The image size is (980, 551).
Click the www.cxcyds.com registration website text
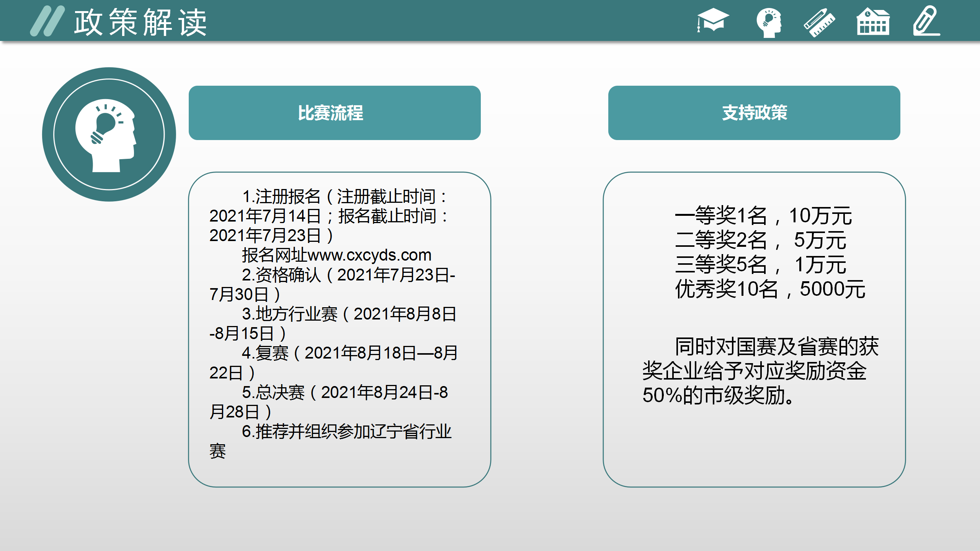tap(369, 255)
